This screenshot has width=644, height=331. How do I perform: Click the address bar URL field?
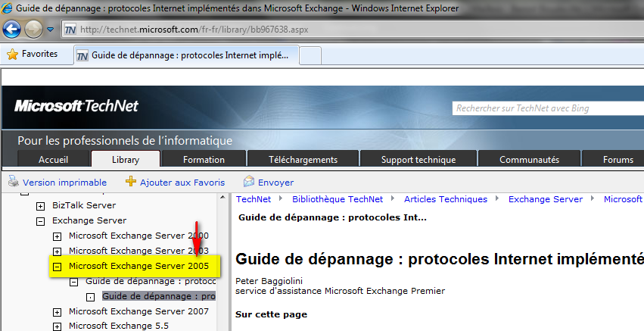click(354, 30)
